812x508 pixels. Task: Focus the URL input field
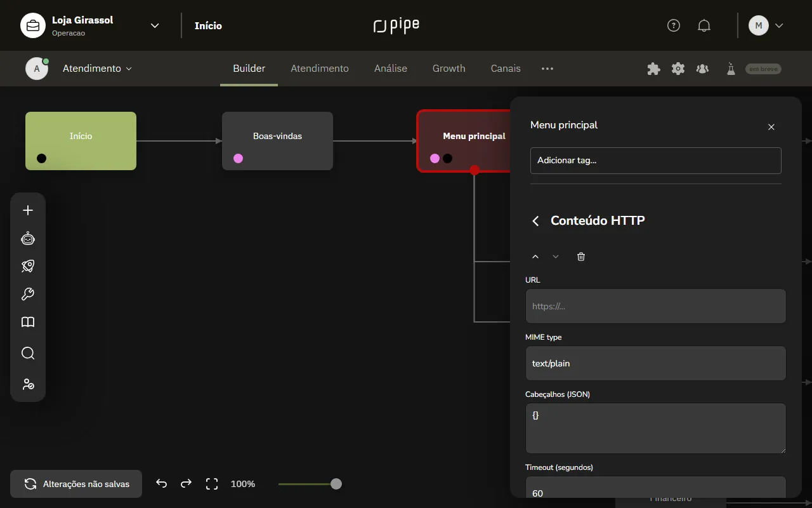[656, 306]
